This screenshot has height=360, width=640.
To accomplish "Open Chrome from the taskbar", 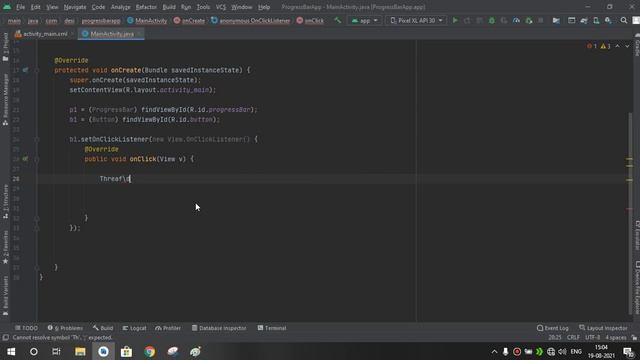I will coord(150,351).
